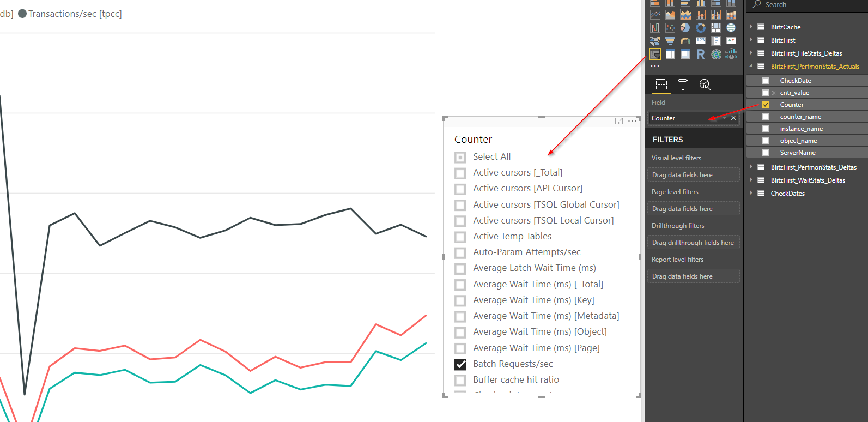Click the Page level filters drop area
This screenshot has height=422, width=868.
tap(694, 209)
